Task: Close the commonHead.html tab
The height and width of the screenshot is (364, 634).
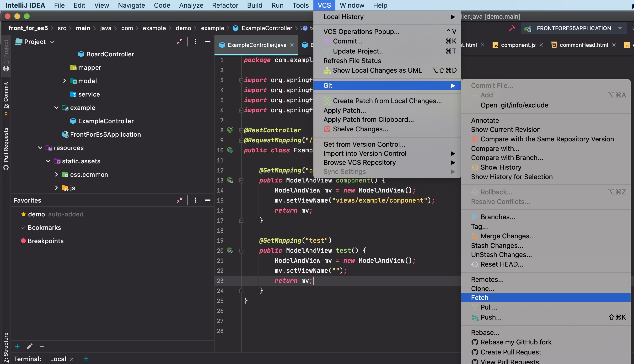Action: point(614,45)
